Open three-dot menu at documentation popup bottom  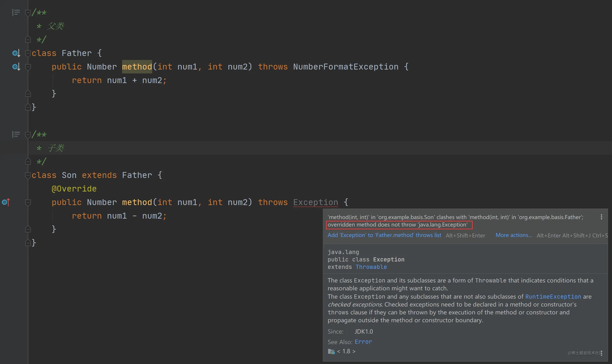pos(602,354)
